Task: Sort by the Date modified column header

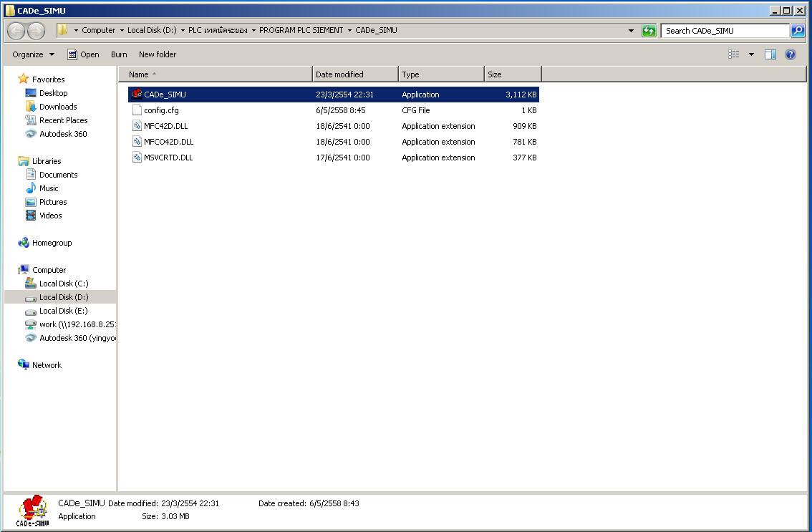Action: pos(355,74)
